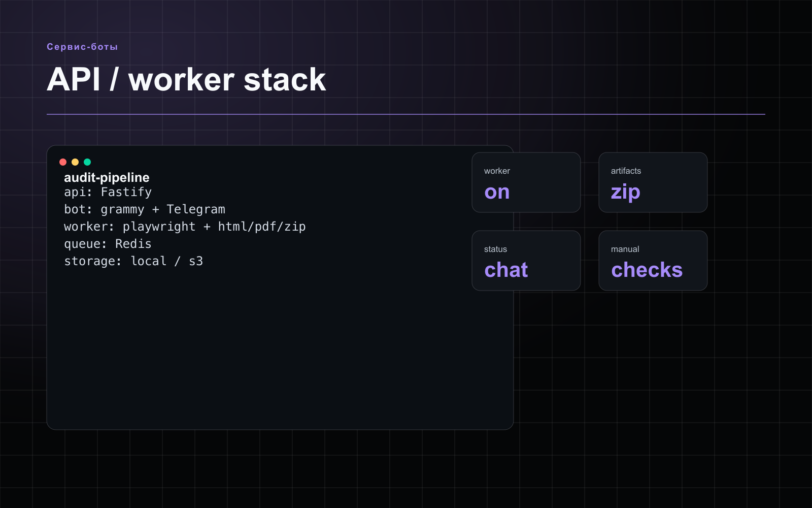This screenshot has height=508, width=812.
Task: Click the purple 'chat' text
Action: (x=506, y=270)
